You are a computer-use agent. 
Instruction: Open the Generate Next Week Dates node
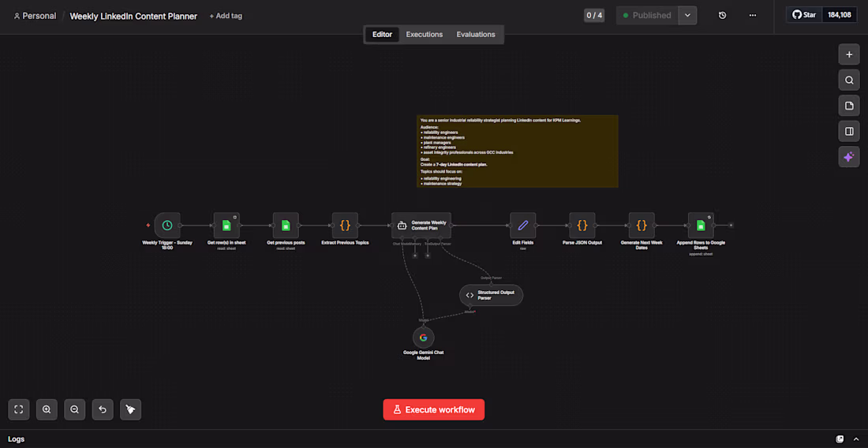642,225
